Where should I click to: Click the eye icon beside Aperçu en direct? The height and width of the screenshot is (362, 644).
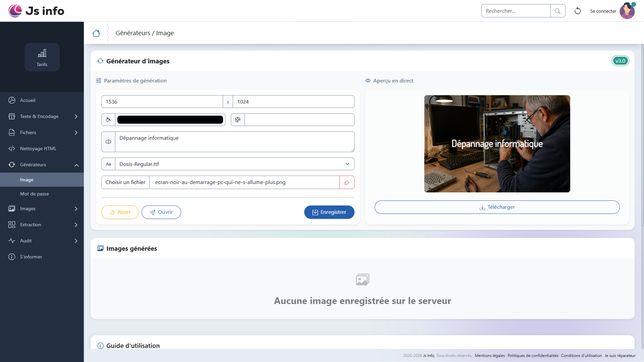coord(368,80)
